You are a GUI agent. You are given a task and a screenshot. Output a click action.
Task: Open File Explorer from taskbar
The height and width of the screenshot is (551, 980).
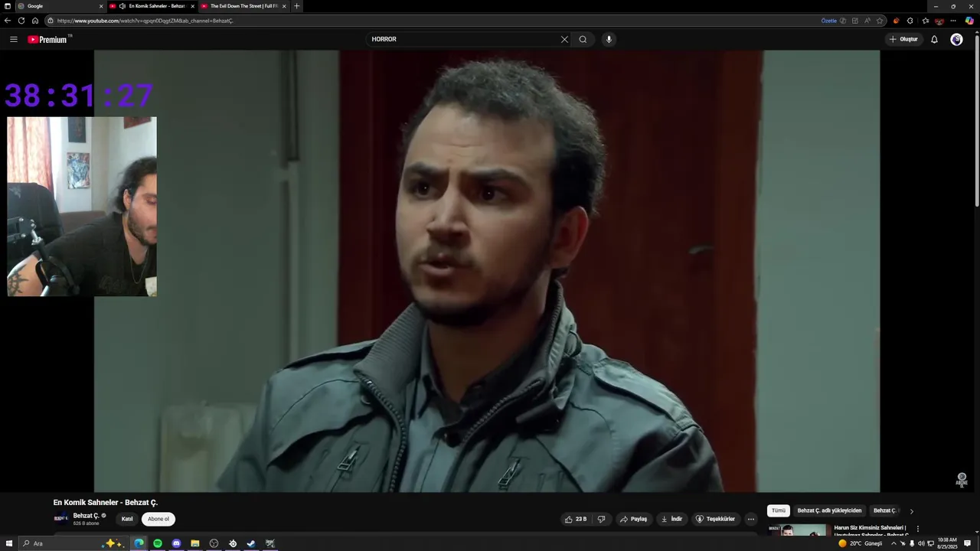pos(195,543)
